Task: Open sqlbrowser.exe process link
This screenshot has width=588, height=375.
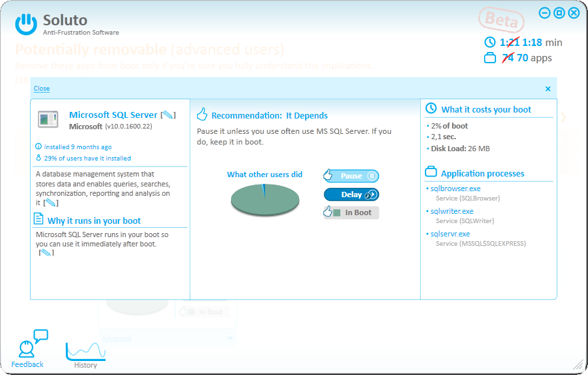Action: 455,188
